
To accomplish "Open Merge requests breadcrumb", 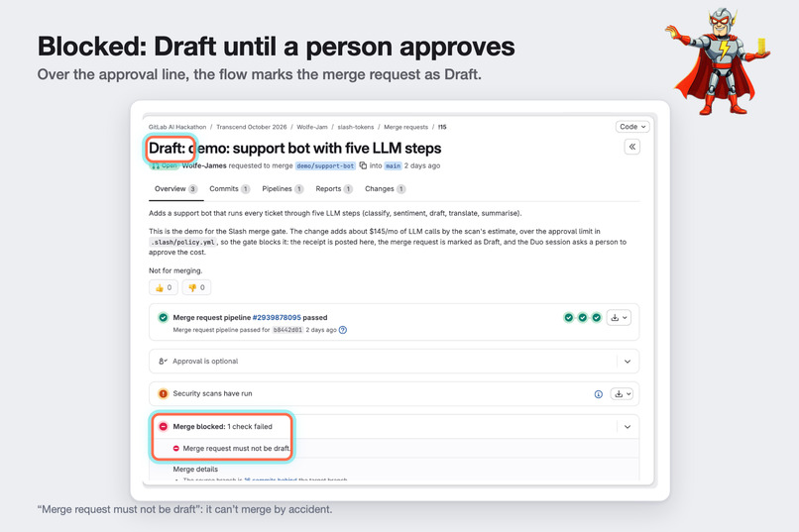I will tap(405, 127).
